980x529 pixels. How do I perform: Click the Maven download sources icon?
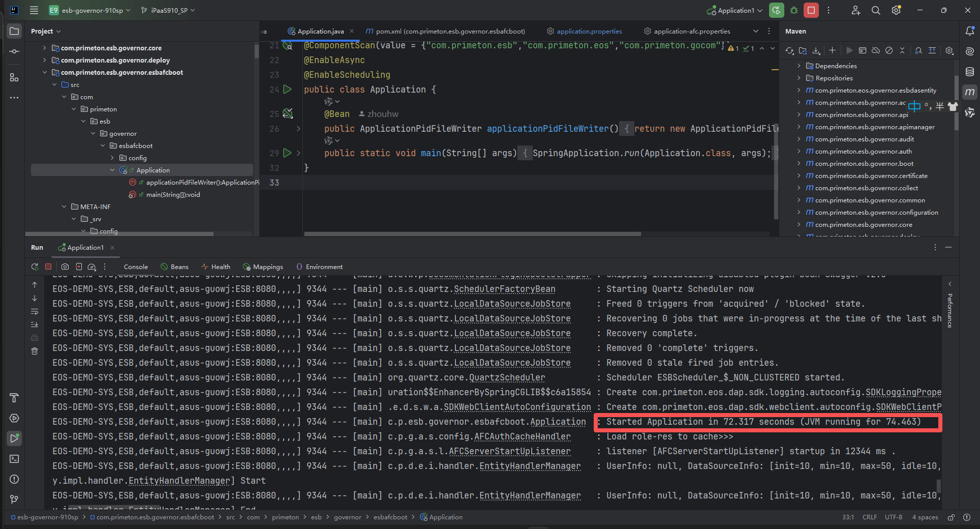(x=816, y=50)
